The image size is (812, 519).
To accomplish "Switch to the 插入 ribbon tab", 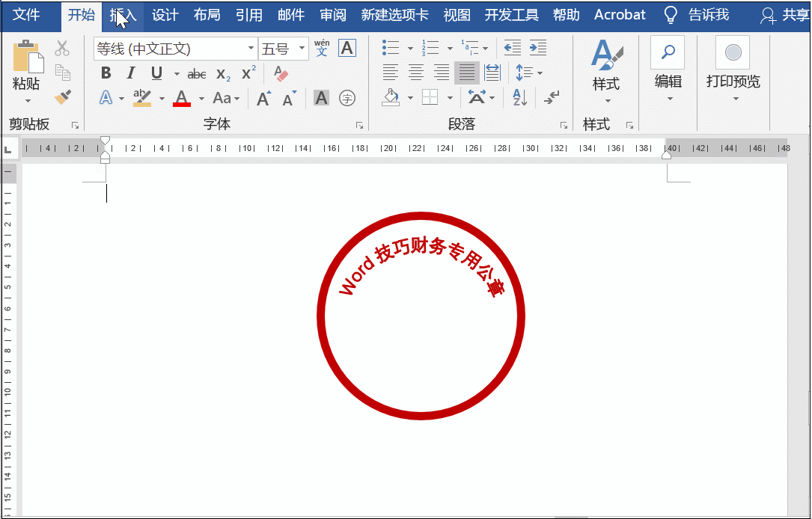I will coord(121,14).
